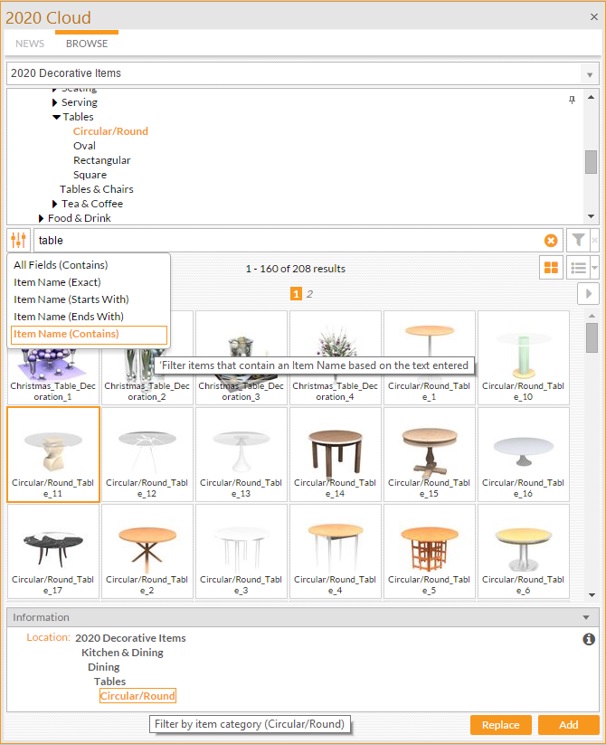Click the Add button
This screenshot has width=606, height=745.
click(x=568, y=725)
